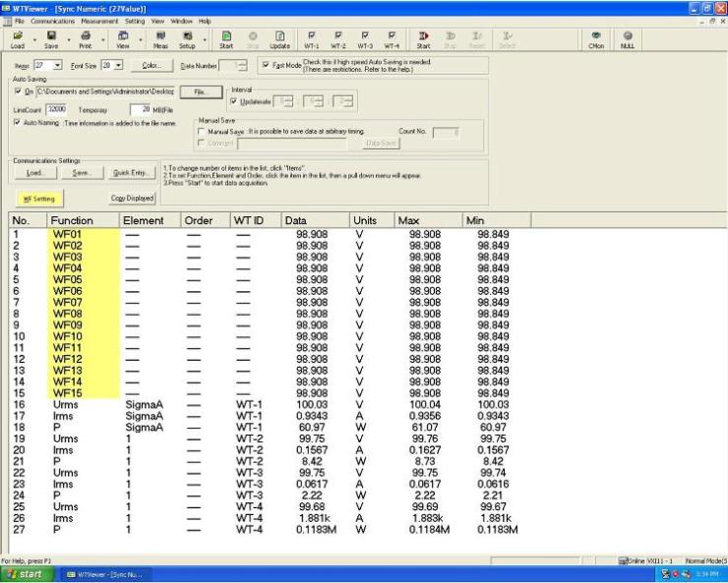This screenshot has width=728, height=583.
Task: Tick the Manual Save checkbox
Action: (x=201, y=131)
